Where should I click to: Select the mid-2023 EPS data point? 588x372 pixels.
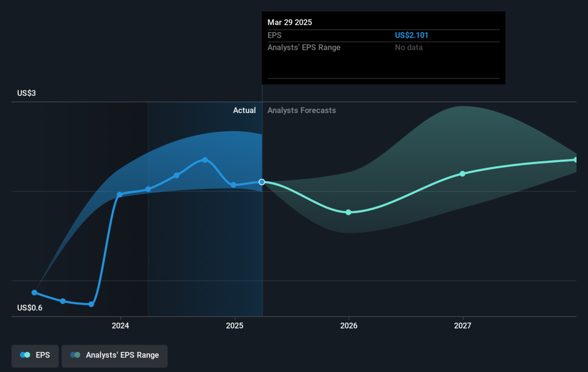[x=63, y=301]
